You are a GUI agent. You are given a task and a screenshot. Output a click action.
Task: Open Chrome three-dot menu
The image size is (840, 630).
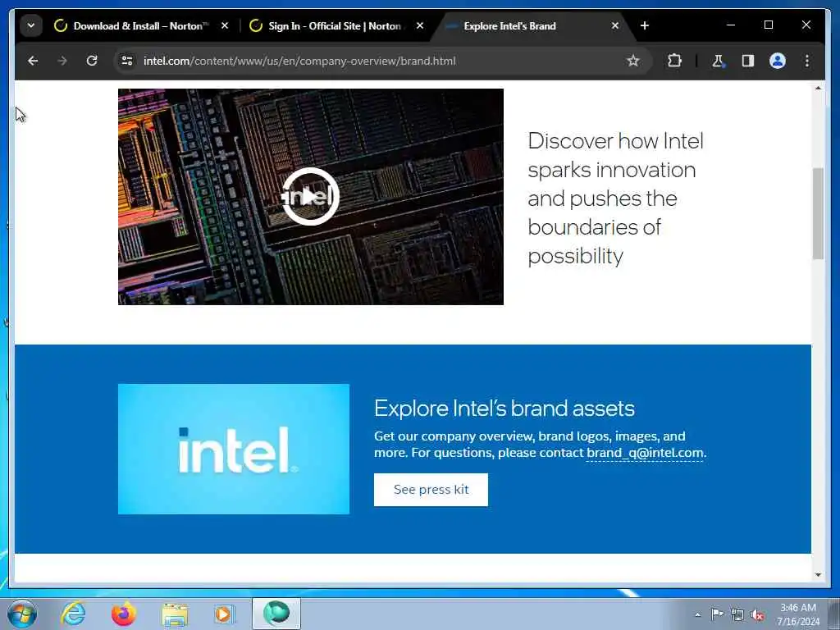pos(807,61)
